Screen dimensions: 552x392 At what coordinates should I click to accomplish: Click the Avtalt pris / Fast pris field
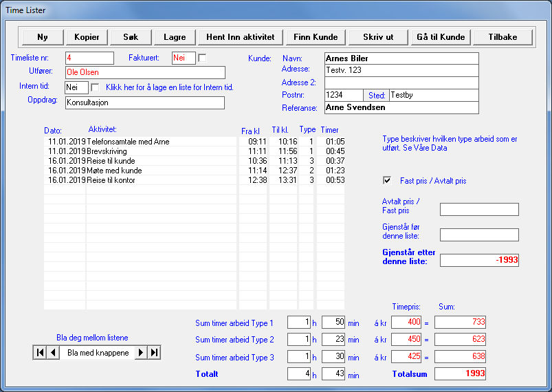tap(479, 210)
